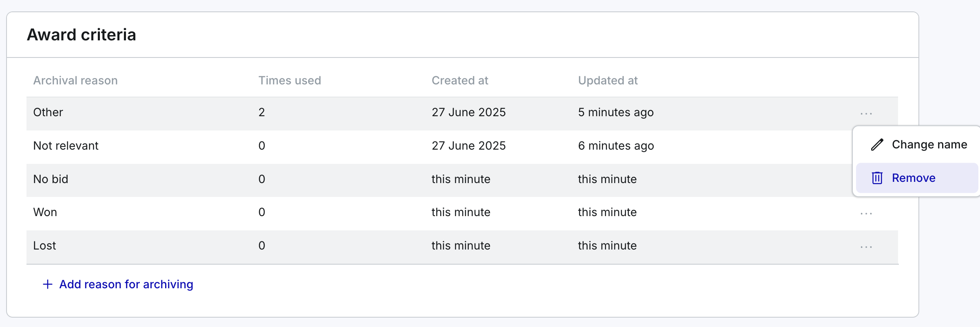
Task: Click the Updated at column header
Action: coord(608,80)
